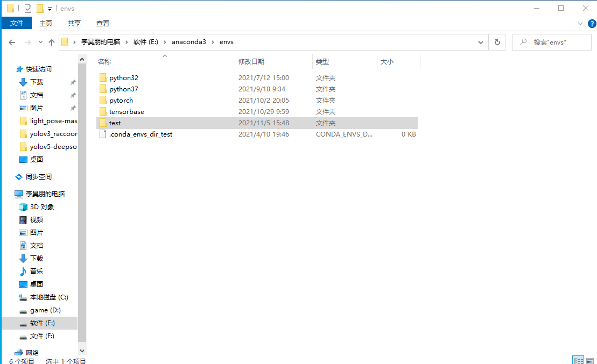Click 软件 (E:) in the address breadcrumb
The width and height of the screenshot is (597, 364).
(x=145, y=42)
